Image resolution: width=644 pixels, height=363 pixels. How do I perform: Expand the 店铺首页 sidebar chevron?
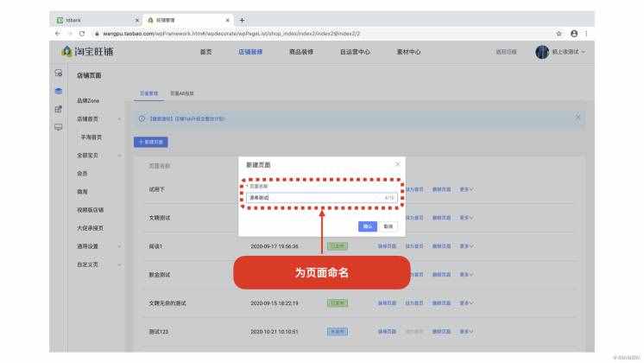119,119
